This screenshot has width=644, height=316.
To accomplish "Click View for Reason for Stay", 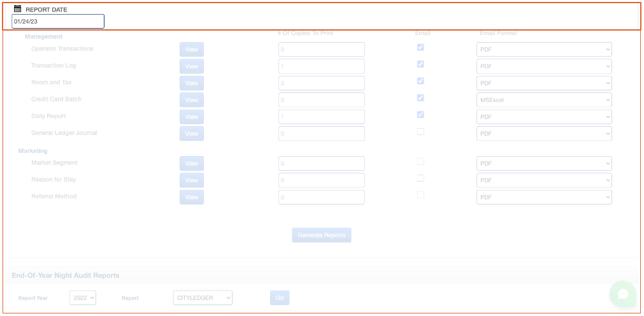I will coord(192,180).
